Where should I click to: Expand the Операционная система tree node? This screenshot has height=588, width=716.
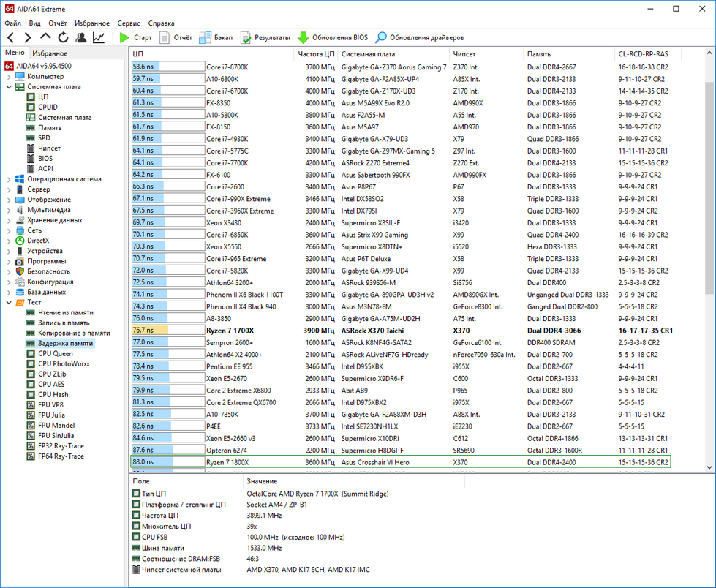click(x=9, y=179)
